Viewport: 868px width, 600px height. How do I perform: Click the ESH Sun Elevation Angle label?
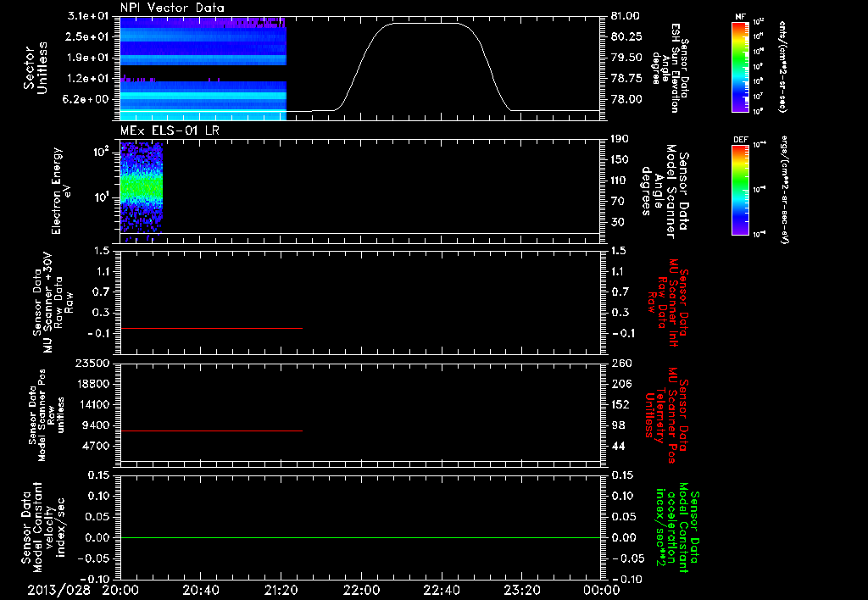pyautogui.click(x=670, y=68)
